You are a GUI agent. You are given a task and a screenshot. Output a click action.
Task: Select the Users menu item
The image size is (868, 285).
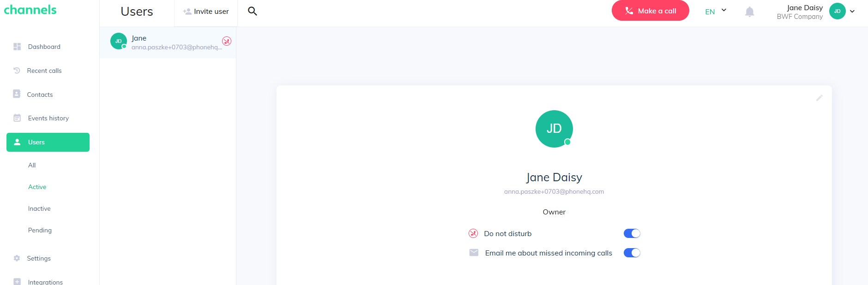[x=48, y=142]
